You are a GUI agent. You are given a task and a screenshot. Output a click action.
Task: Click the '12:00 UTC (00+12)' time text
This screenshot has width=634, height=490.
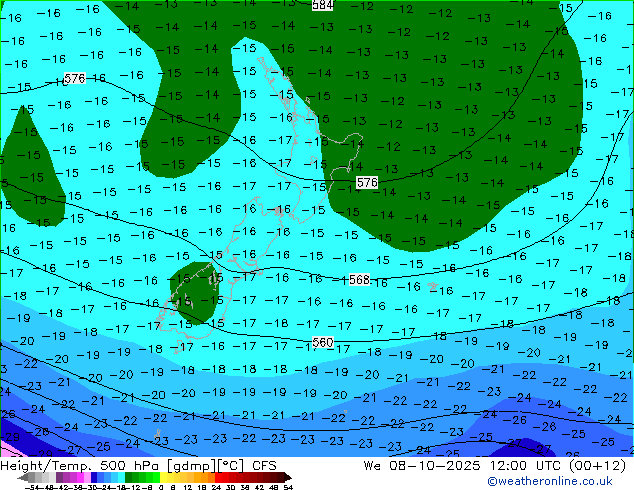[x=558, y=466]
